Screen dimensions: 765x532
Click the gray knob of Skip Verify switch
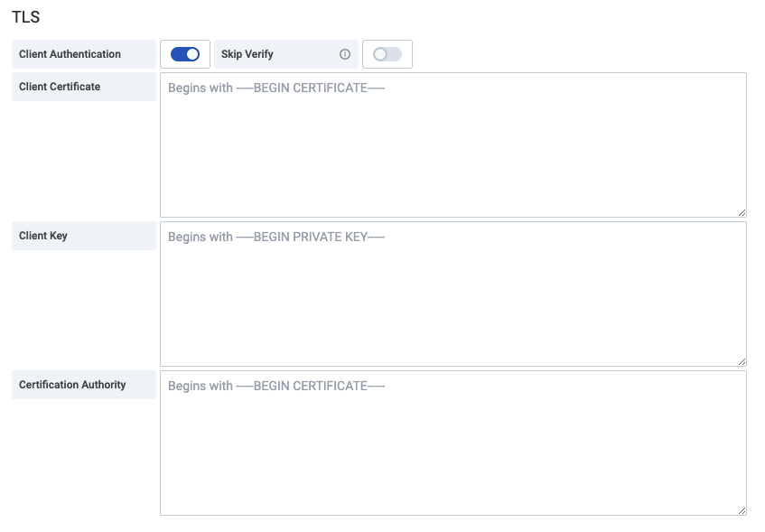coord(380,54)
